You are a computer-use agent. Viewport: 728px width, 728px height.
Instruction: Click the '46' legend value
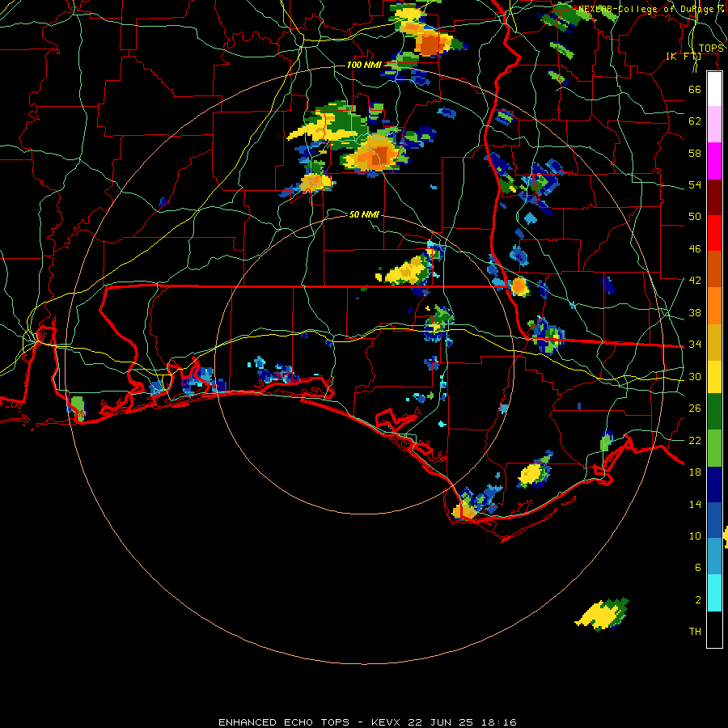click(695, 249)
